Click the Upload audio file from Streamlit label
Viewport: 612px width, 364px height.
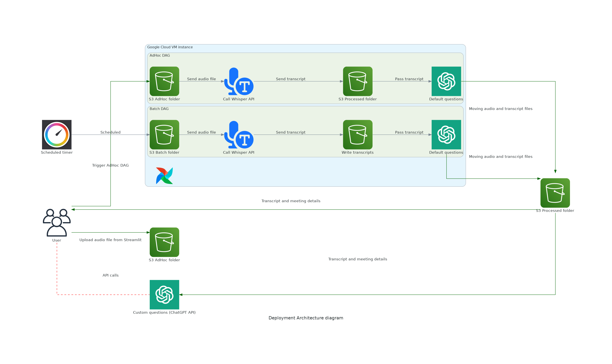[x=110, y=240]
